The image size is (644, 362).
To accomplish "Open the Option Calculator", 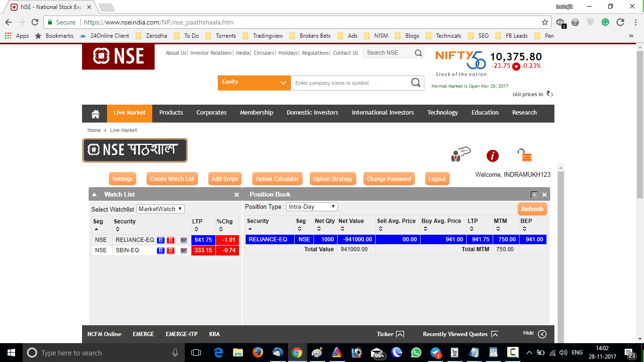I will 277,179.
